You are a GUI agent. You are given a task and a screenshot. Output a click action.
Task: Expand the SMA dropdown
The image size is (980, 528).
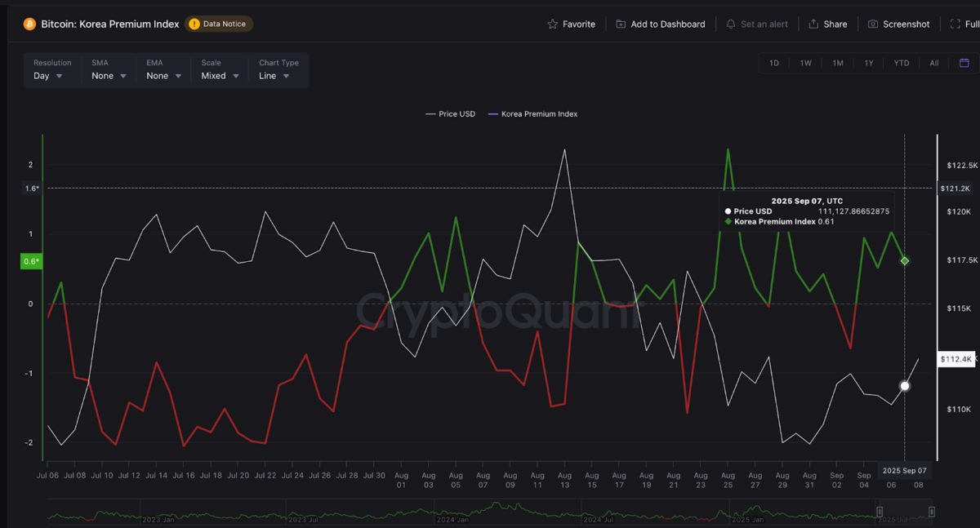[x=107, y=74]
